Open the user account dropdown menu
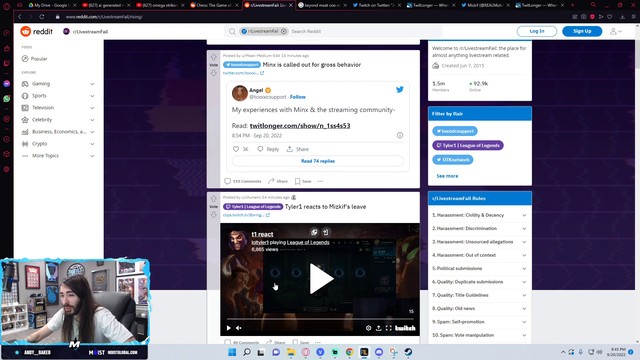640x360 pixels. (616, 31)
